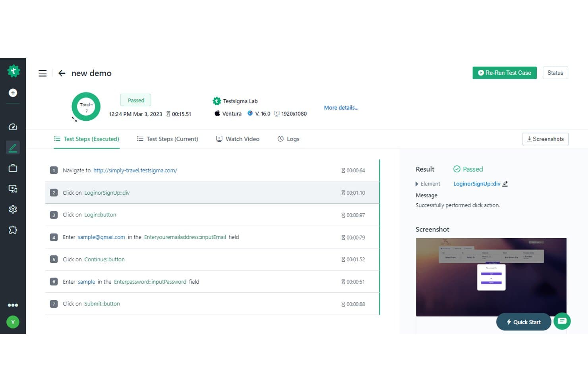Edit the LoginorSignUp::div element with pencil icon
The width and height of the screenshot is (588, 392).
pos(505,184)
